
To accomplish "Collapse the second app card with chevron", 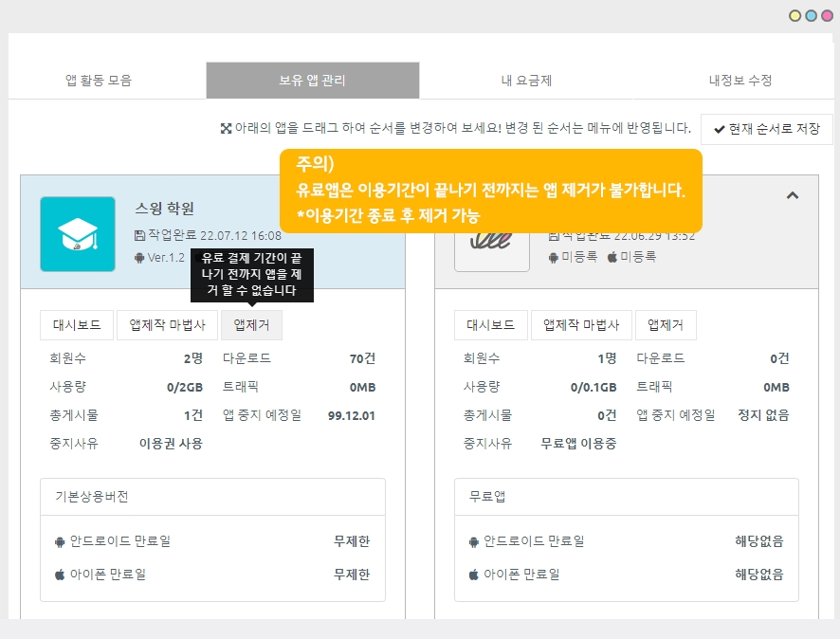I will [x=793, y=195].
